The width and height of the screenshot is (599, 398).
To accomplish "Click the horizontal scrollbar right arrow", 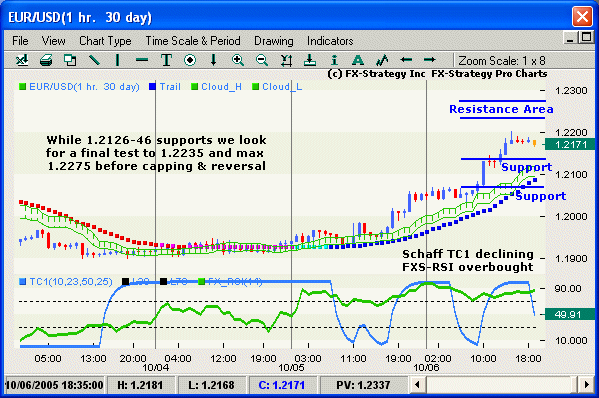I will click(x=586, y=384).
